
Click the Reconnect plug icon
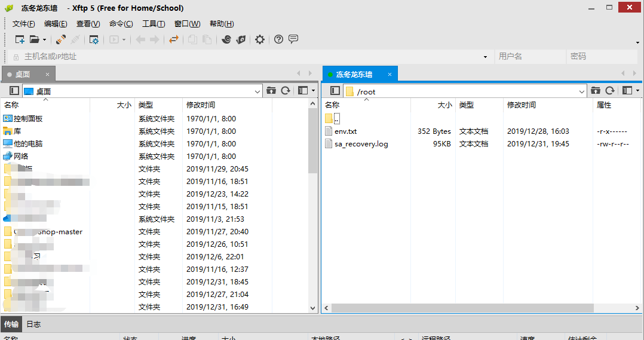point(61,39)
